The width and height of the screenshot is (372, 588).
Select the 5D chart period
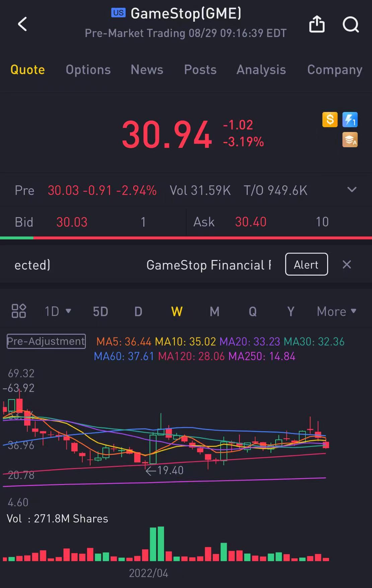tap(100, 311)
